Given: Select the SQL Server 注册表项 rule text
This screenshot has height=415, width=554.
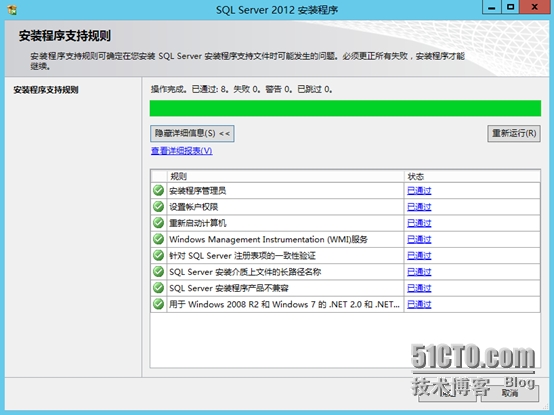Looking at the screenshot, I should tap(242, 256).
